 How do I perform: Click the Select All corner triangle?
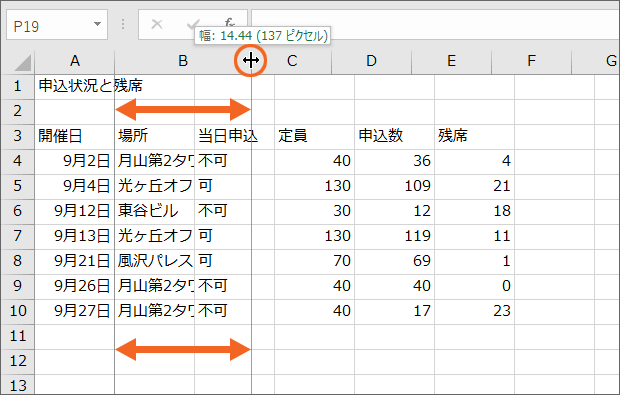point(22,62)
